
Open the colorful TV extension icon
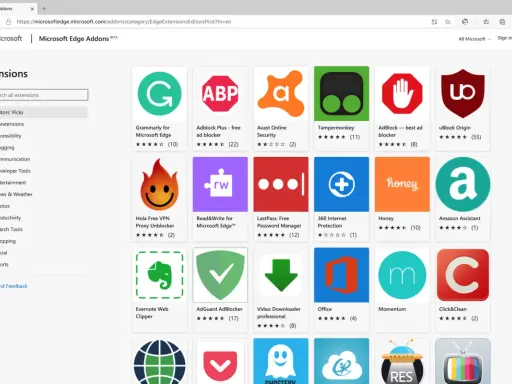coord(463,361)
